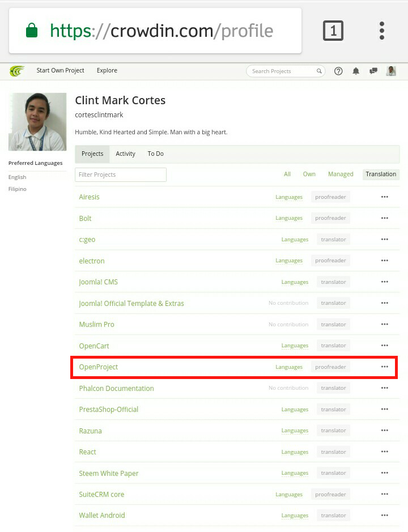Click the Explore link
This screenshot has width=408, height=532.
coord(107,70)
